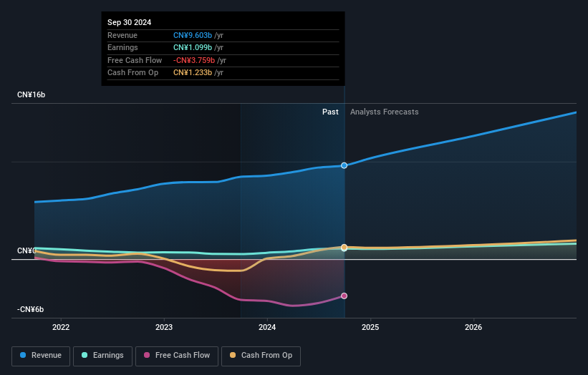The height and width of the screenshot is (375, 588).
Task: Click the Past label
Action: (330, 112)
